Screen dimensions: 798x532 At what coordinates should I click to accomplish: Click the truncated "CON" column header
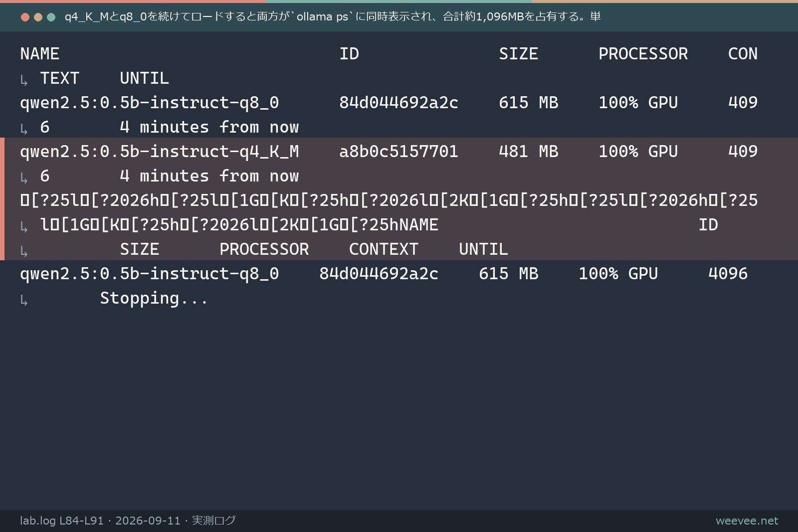click(x=743, y=54)
